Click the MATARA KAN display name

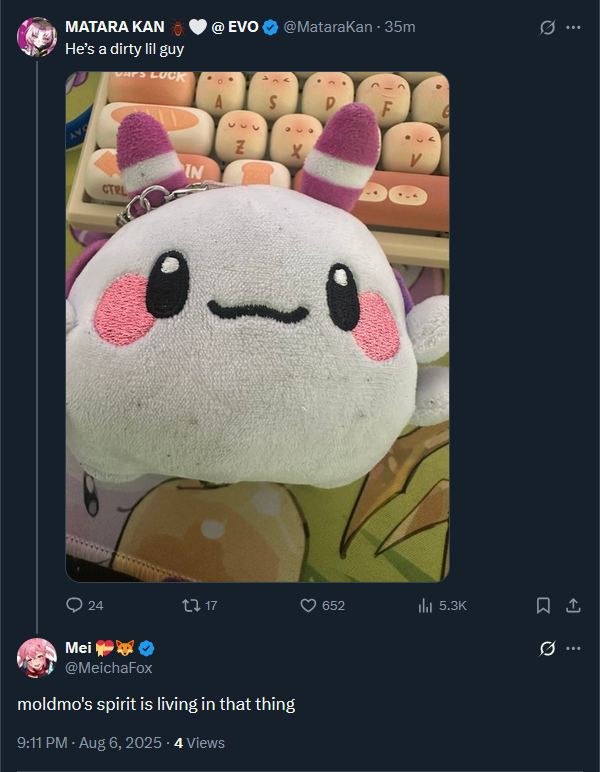[x=115, y=27]
